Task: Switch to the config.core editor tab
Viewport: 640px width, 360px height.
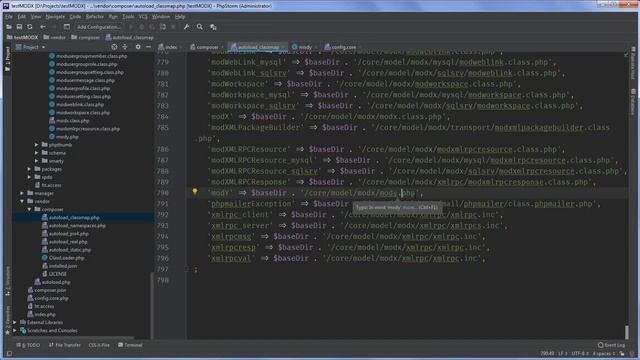Action: click(343, 47)
